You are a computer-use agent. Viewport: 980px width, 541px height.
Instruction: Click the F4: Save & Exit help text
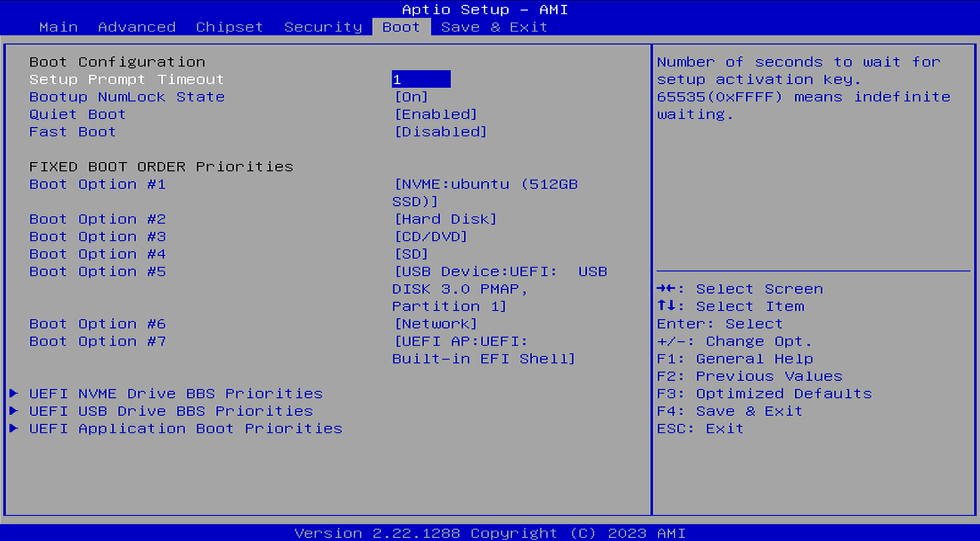[x=730, y=411]
